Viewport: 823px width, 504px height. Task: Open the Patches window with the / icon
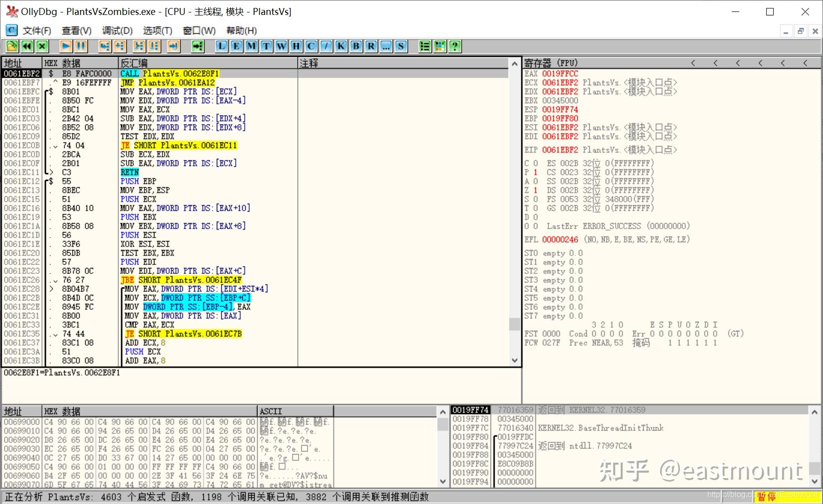[326, 46]
